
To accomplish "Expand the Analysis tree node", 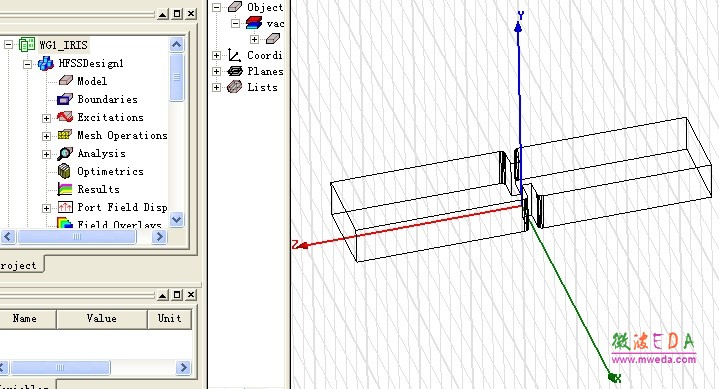I will (46, 154).
